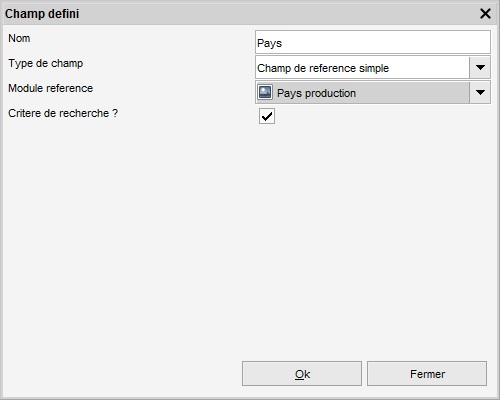Viewport: 500px width, 400px height.
Task: Click the Type de champ label
Action: (x=46, y=63)
